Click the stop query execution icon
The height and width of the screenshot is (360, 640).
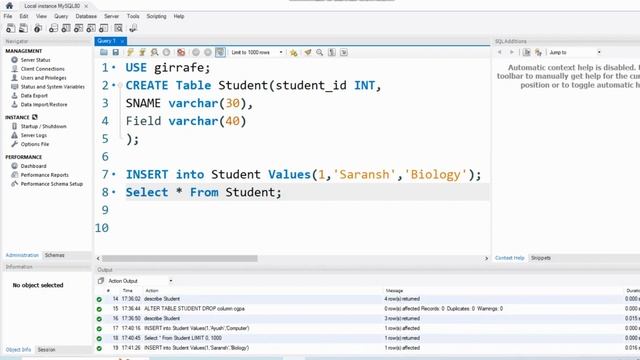[x=166, y=52]
